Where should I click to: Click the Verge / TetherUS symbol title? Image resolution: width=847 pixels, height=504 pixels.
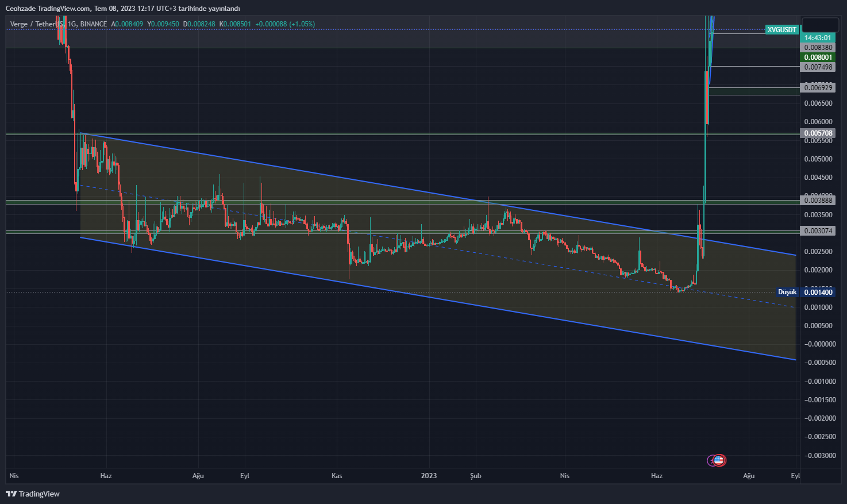coord(37,24)
